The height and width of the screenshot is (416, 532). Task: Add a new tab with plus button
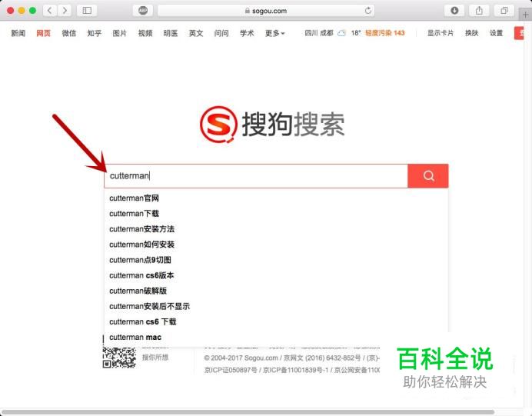pos(525,15)
